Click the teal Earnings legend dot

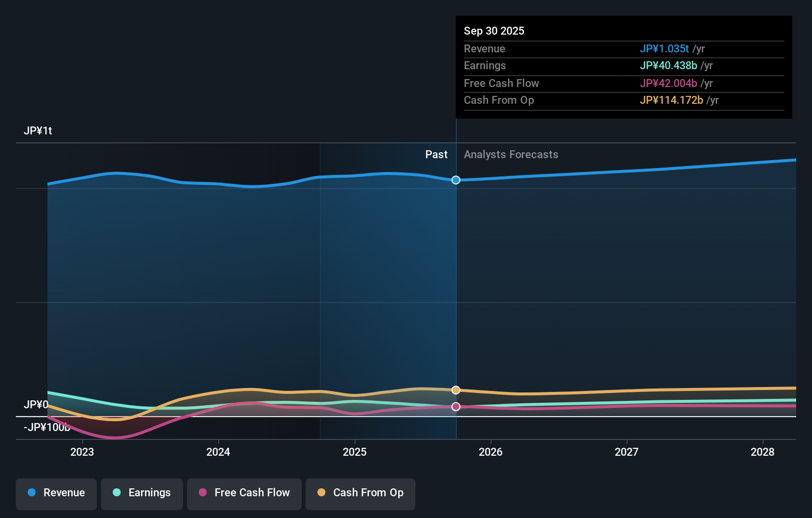[116, 493]
